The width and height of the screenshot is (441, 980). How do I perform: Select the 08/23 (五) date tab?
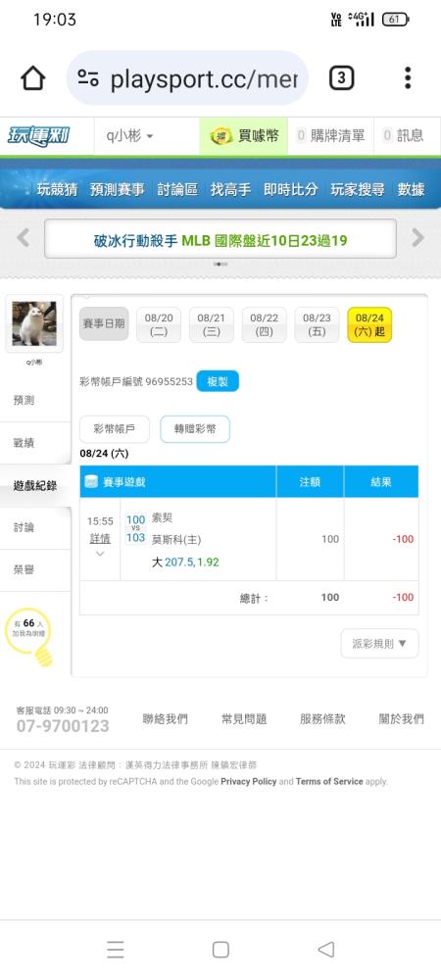point(317,325)
